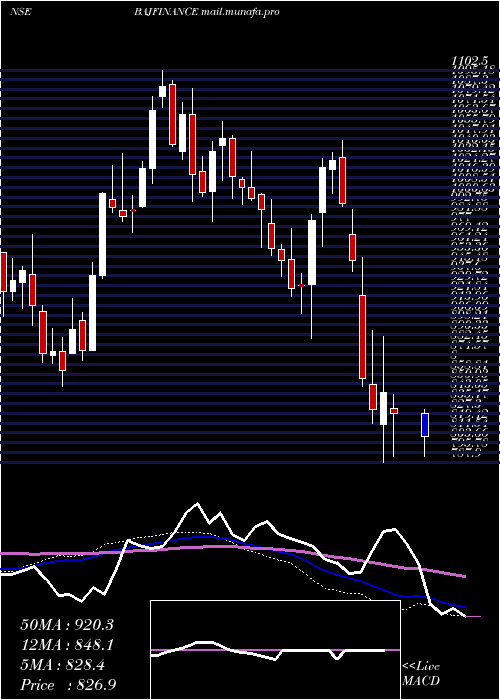Click the 5MA : 828.4 readout
The width and height of the screenshot is (500, 700).
point(63,665)
